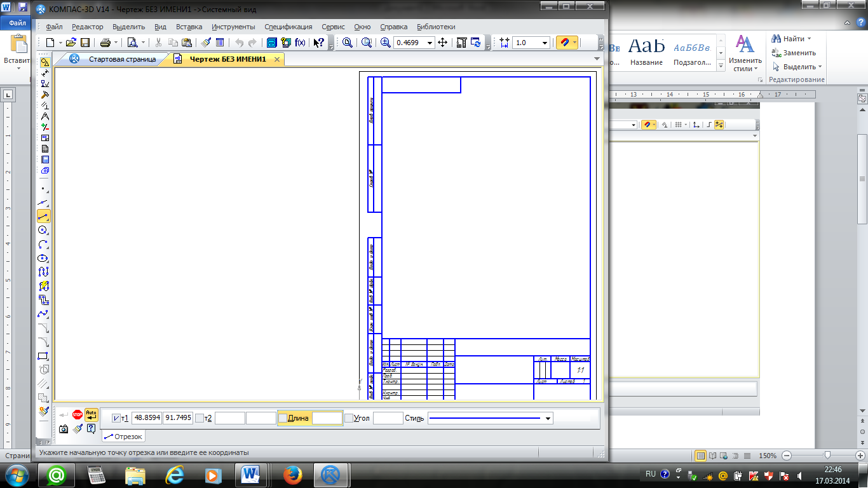
Task: Click Заменить in Word ribbon
Action: tap(794, 53)
